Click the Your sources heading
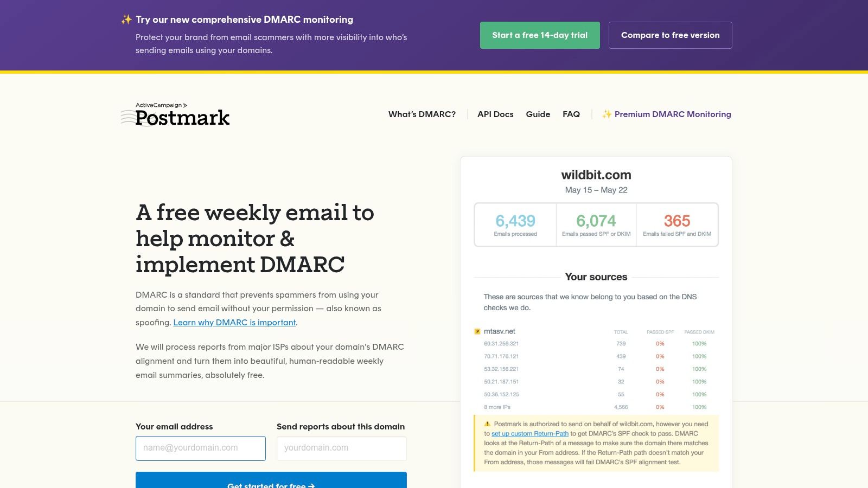868x488 pixels. (596, 277)
